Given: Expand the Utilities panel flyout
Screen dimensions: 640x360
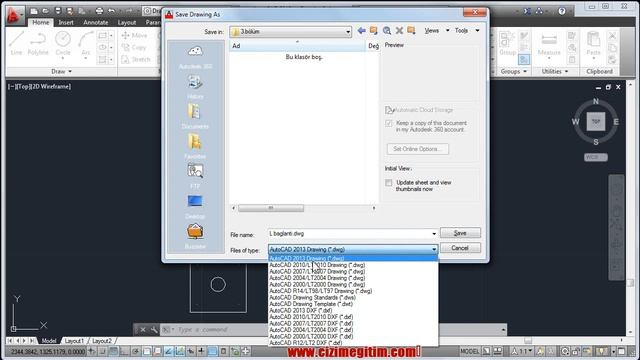Looking at the screenshot, I should coord(555,71).
